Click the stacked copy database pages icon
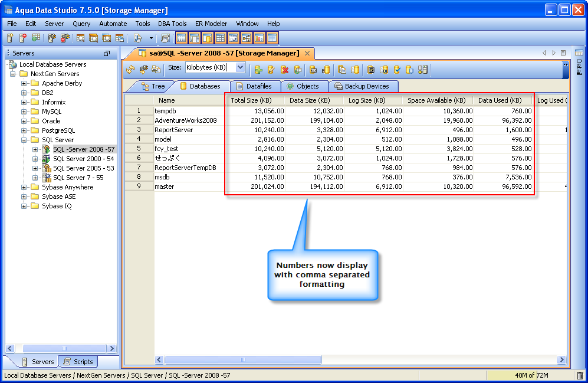 pyautogui.click(x=341, y=70)
